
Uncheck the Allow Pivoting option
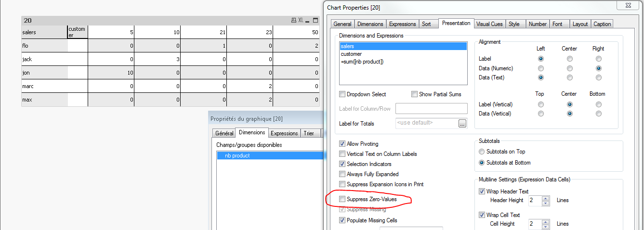click(x=342, y=144)
